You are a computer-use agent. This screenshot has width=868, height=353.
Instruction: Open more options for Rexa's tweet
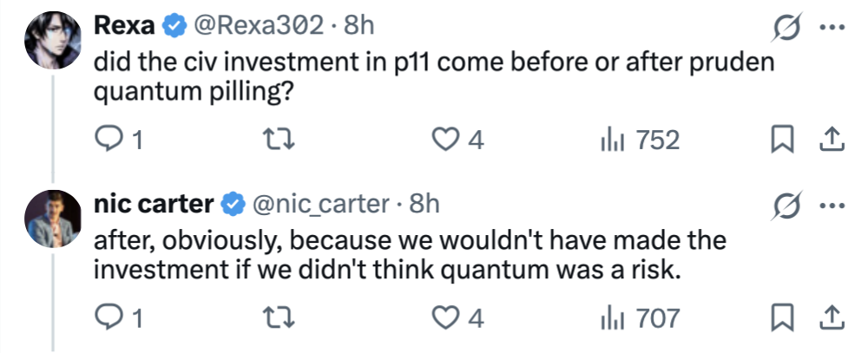coord(832,27)
